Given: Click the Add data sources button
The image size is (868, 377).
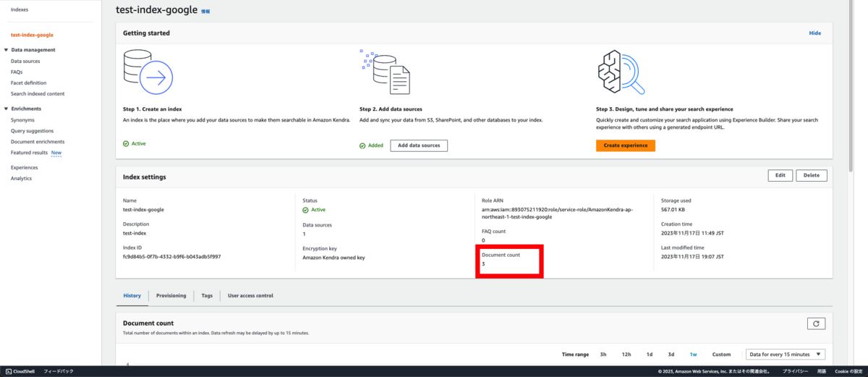Looking at the screenshot, I should 419,145.
